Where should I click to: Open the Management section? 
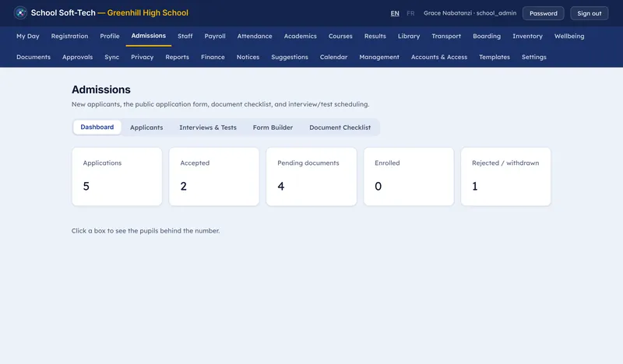(x=379, y=57)
